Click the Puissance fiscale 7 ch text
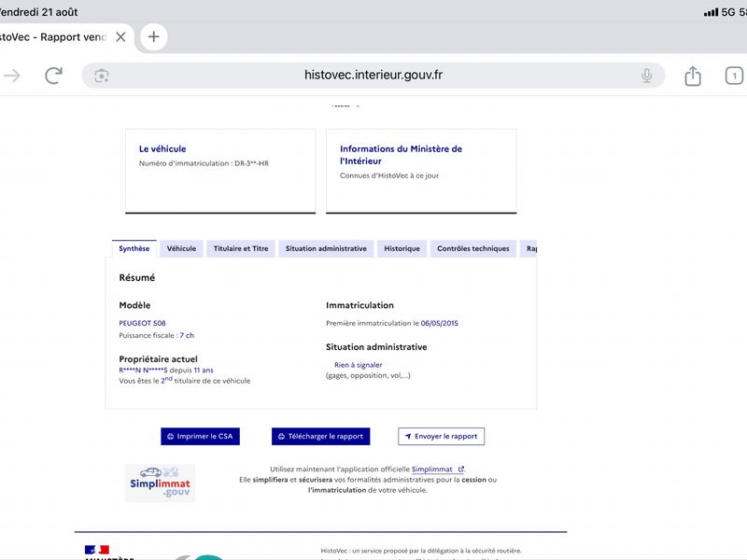Viewport: 747px width, 560px height. tap(156, 335)
